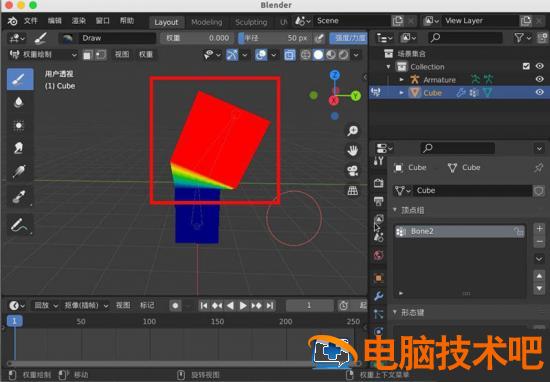Open the Output properties tab icon
This screenshot has width=550, height=382.
pos(378,201)
